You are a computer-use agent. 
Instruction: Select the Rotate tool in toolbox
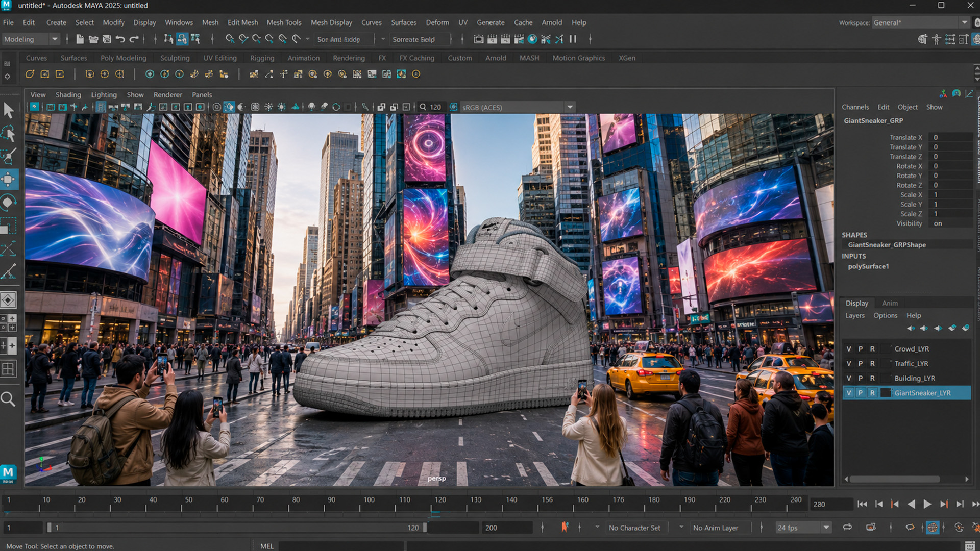click(9, 203)
